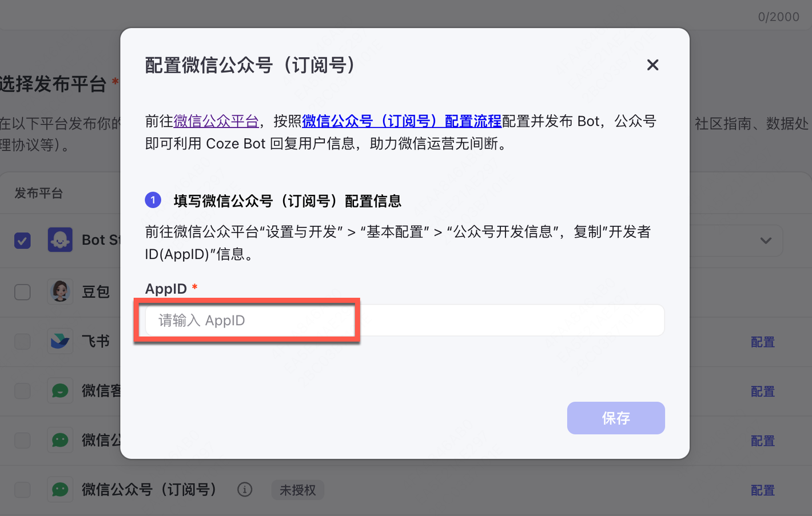Screen dimensions: 812x516
Task: Uncheck the Bot Store platform checkbox
Action: [22, 241]
